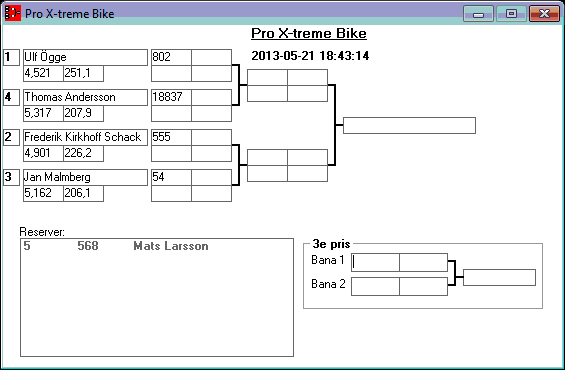Viewport: 565px width, 370px height.
Task: Click the 226,2 speed value
Action: (x=84, y=153)
